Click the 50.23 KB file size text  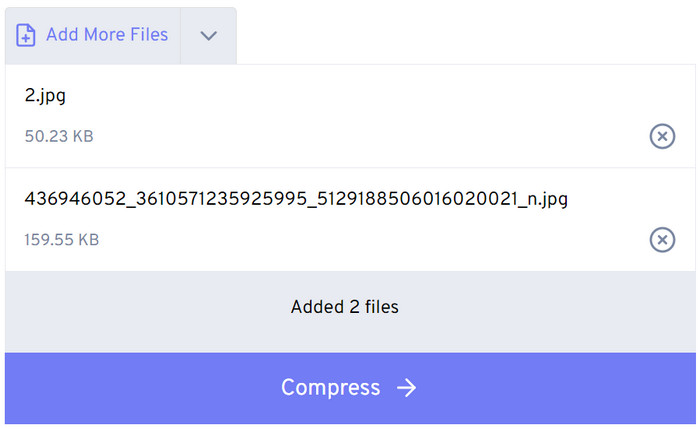[59, 136]
